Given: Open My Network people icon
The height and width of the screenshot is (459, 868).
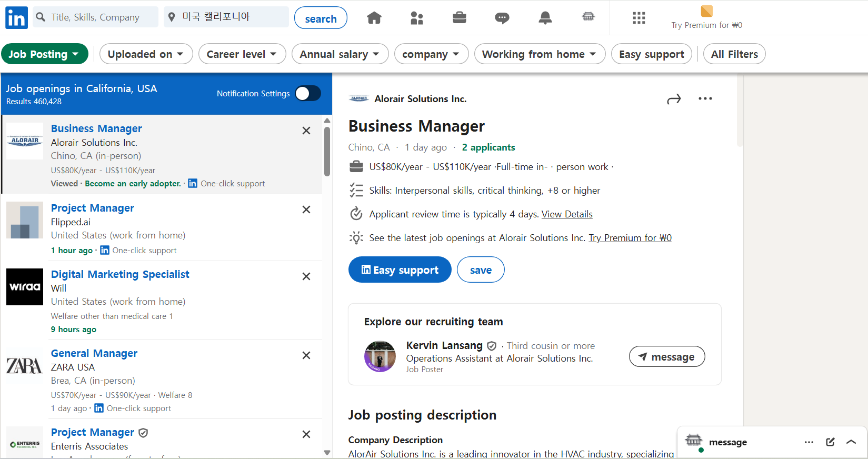Looking at the screenshot, I should 417,18.
